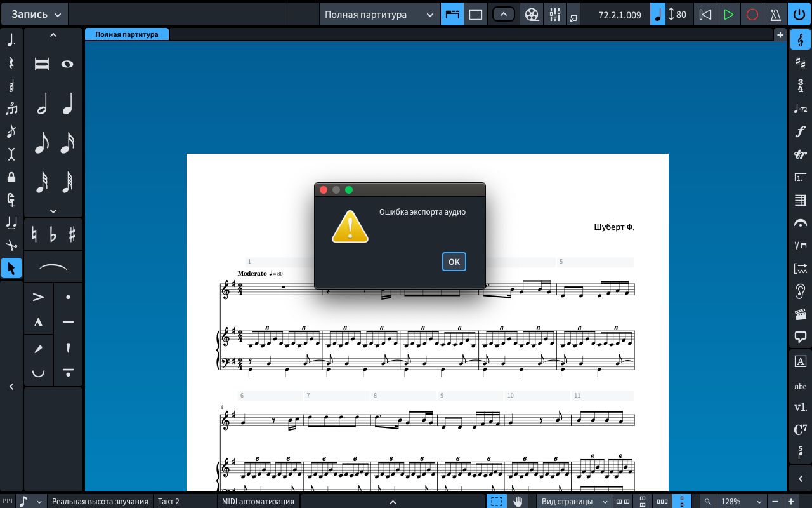Toggle rests input in left toolbox
Image resolution: width=812 pixels, height=508 pixels.
(x=11, y=63)
